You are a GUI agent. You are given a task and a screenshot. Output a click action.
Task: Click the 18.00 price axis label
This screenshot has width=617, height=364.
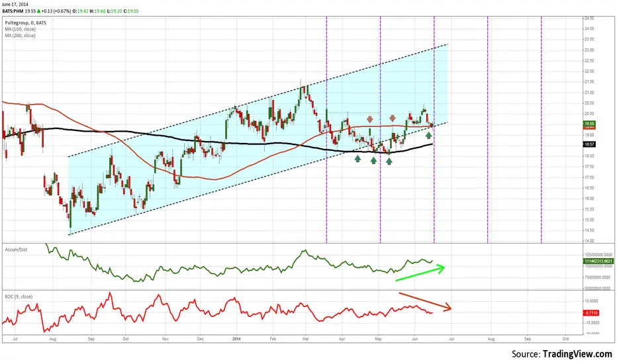(x=589, y=156)
